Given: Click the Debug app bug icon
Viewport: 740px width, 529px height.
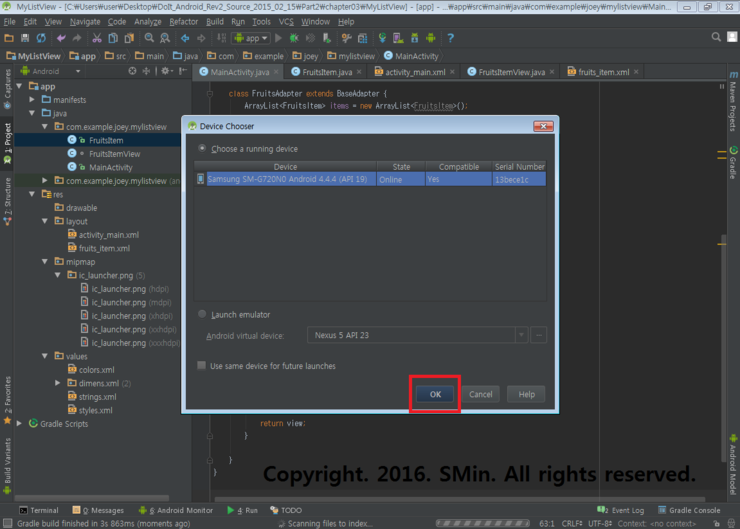Looking at the screenshot, I should (294, 38).
